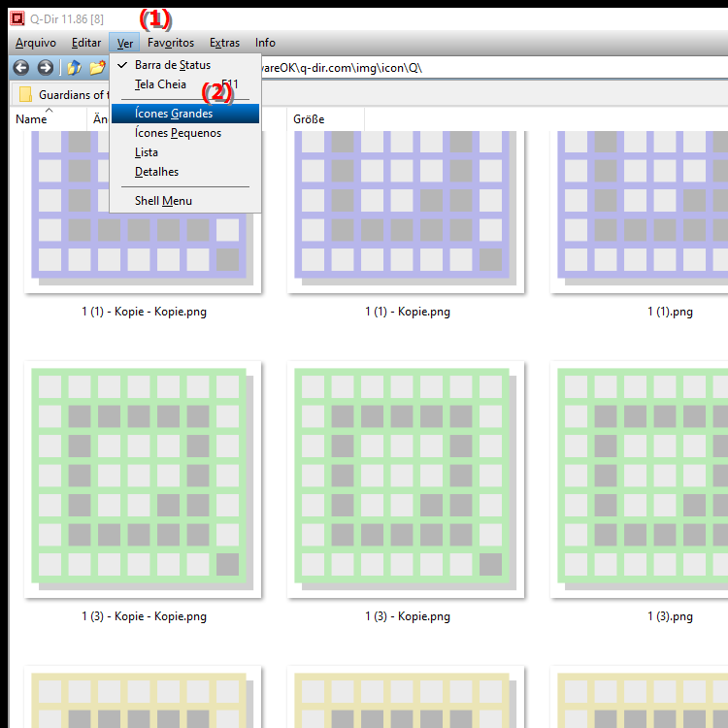Viewport: 728px width, 728px height.
Task: Switch to Ícones Pequenos view
Action: pyautogui.click(x=178, y=133)
